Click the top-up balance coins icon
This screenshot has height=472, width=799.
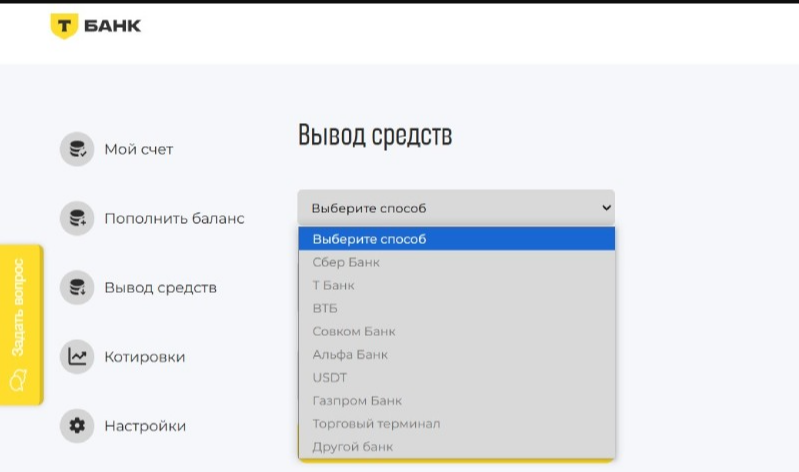[76, 218]
